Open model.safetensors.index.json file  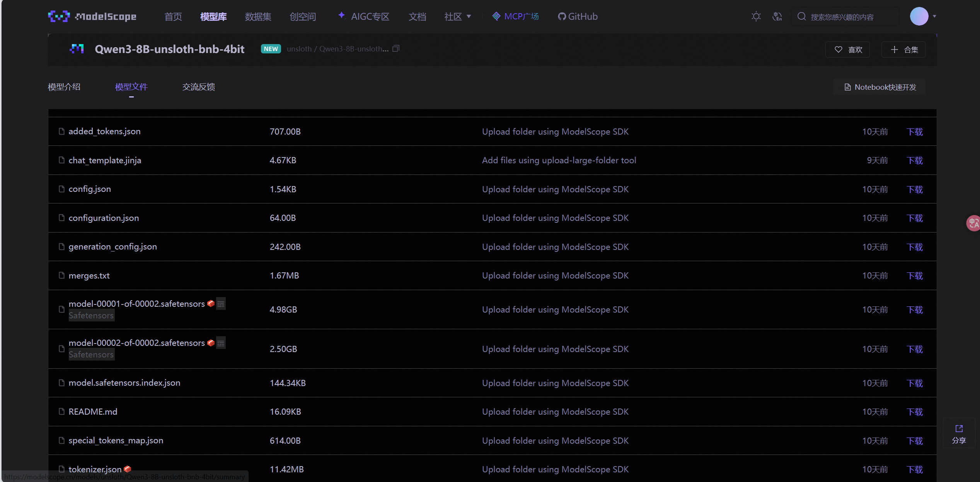coord(124,383)
